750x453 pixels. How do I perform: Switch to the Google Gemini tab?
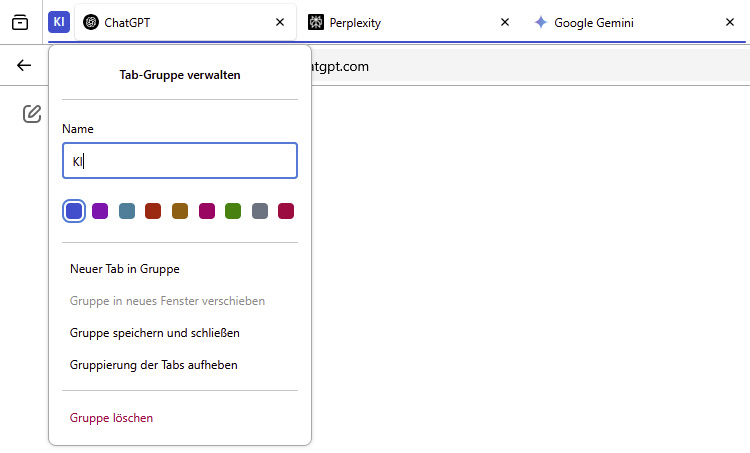620,22
